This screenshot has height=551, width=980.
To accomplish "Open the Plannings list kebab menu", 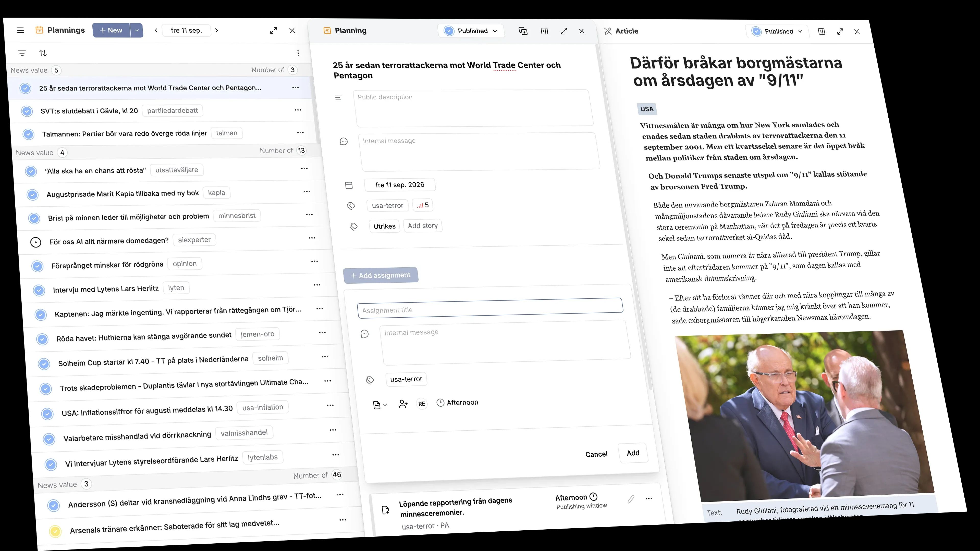I will coord(298,53).
